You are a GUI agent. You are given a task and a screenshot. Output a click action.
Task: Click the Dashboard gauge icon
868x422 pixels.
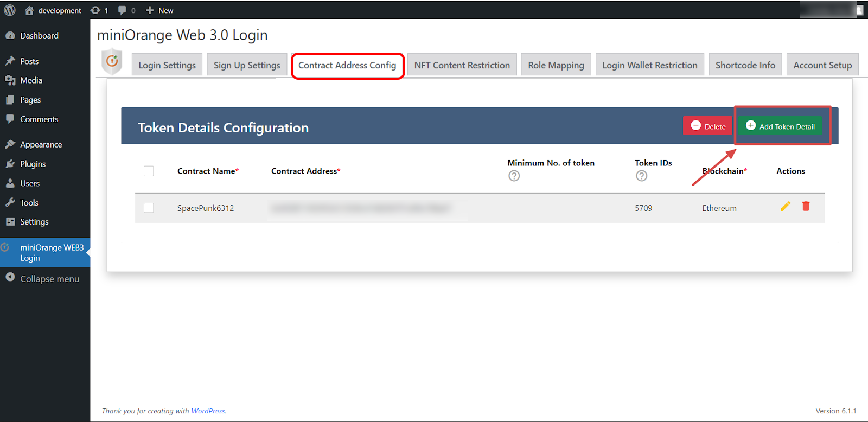click(x=10, y=35)
